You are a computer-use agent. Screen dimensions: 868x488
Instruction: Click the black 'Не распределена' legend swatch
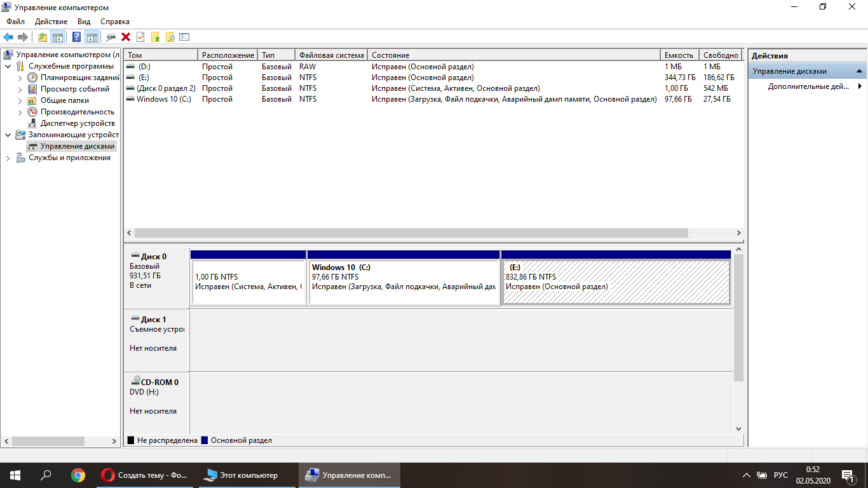(131, 440)
